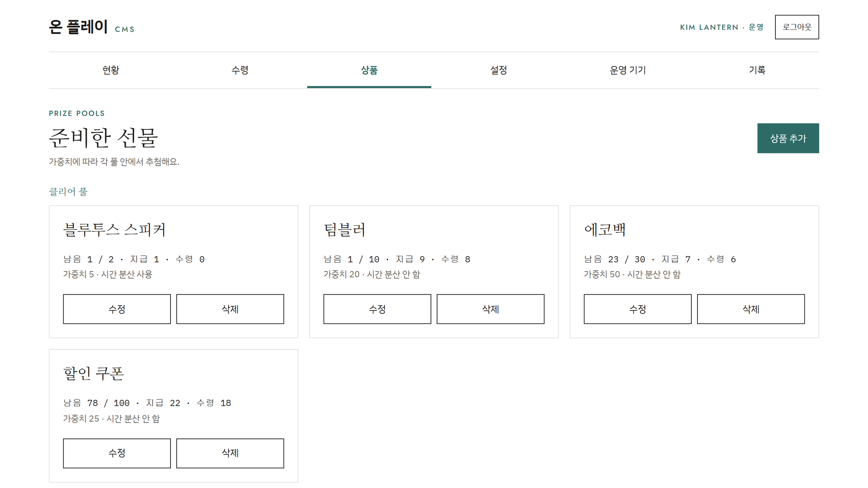Viewport: 868px width, 488px height.
Task: Switch to the 수령 tab
Action: pos(240,70)
